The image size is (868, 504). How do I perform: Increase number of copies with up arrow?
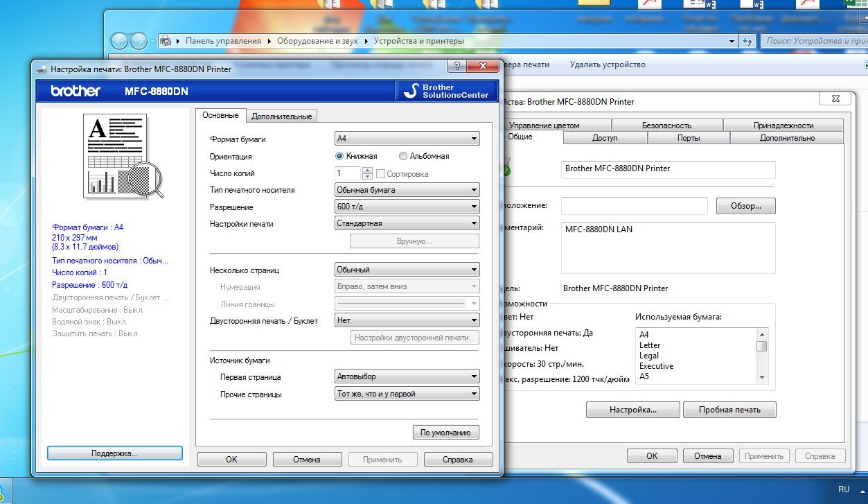367,170
